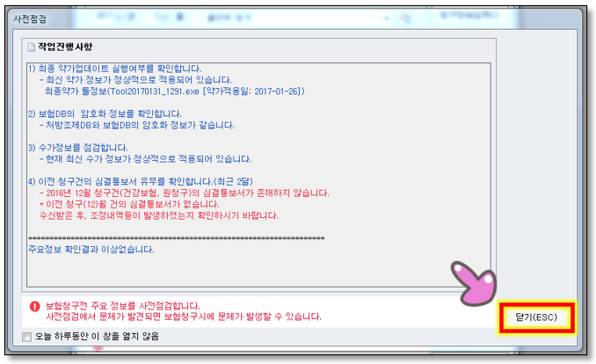Image resolution: width=596 pixels, height=364 pixels.
Task: Select line 4) 이전 청구건의 심결통보서 유무
Action: [x=141, y=181]
